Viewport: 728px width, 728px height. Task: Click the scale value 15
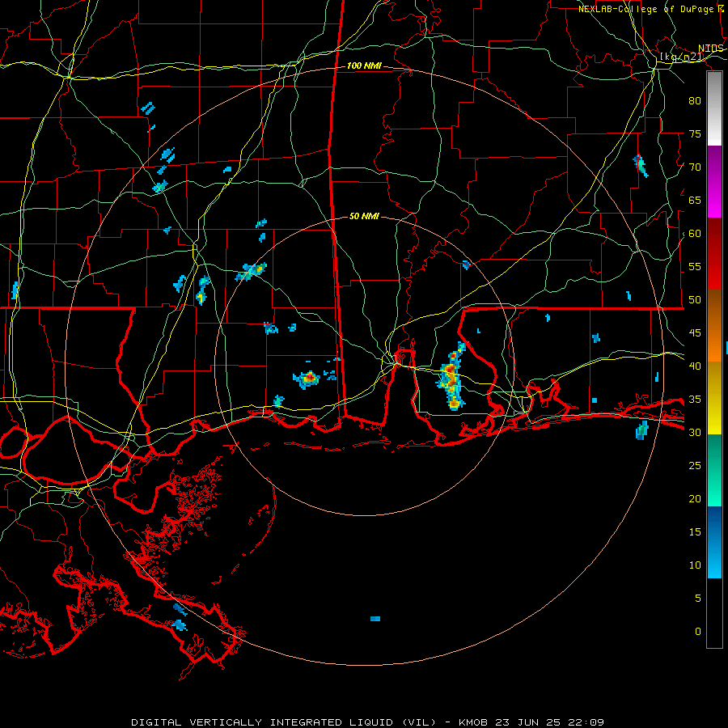[x=695, y=532]
